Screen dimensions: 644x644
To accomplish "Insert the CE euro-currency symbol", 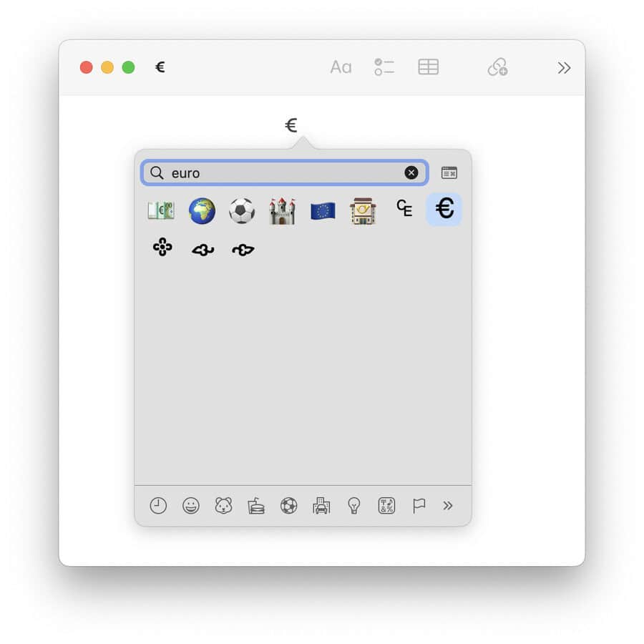I will [404, 209].
